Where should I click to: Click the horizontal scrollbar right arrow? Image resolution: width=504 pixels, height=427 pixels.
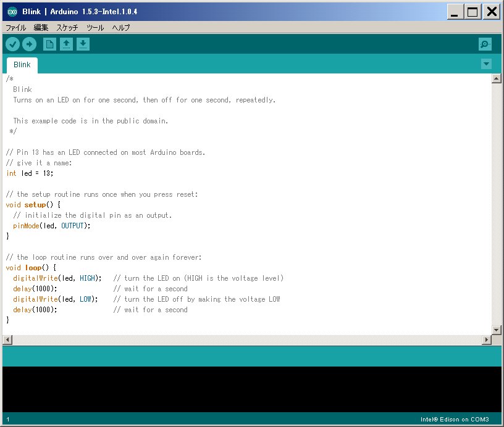pos(487,339)
